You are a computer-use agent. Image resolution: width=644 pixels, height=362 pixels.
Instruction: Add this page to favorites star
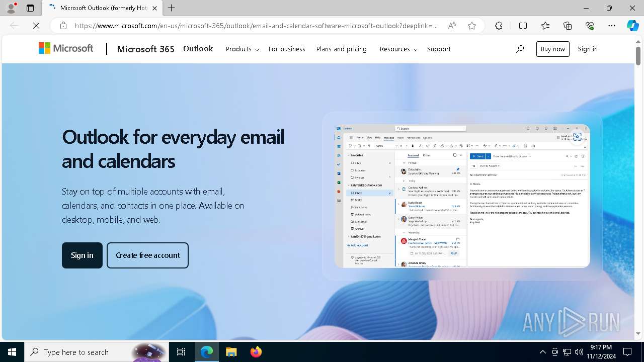click(472, 26)
